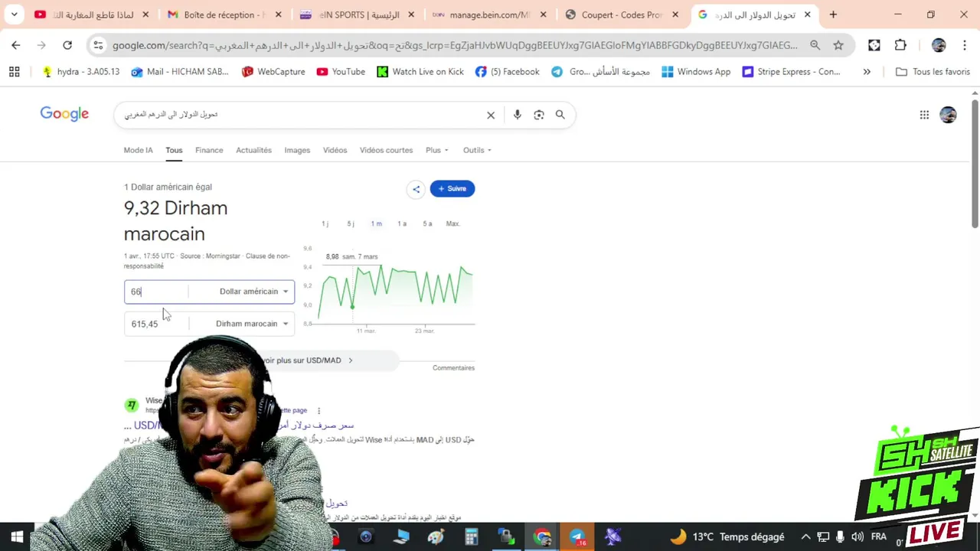
Task: Open the zoom magnifier icon in address bar
Action: click(815, 45)
